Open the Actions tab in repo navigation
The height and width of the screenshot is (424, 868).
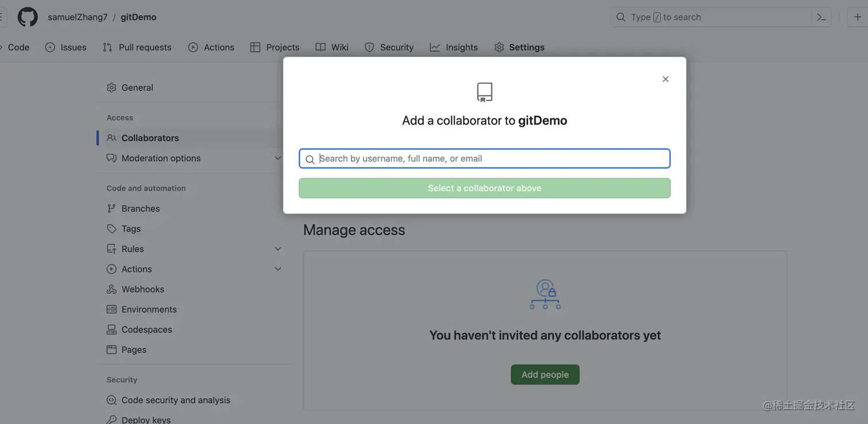(211, 47)
